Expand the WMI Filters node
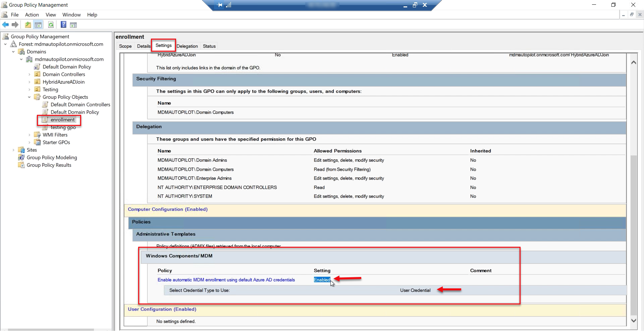The height and width of the screenshot is (331, 644). (x=30, y=135)
